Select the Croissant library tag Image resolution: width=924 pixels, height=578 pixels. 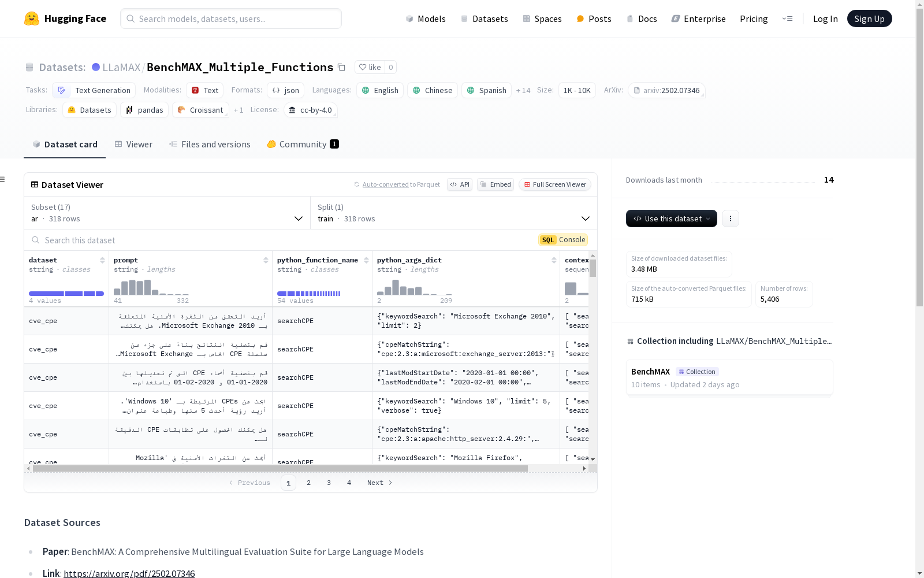point(200,110)
